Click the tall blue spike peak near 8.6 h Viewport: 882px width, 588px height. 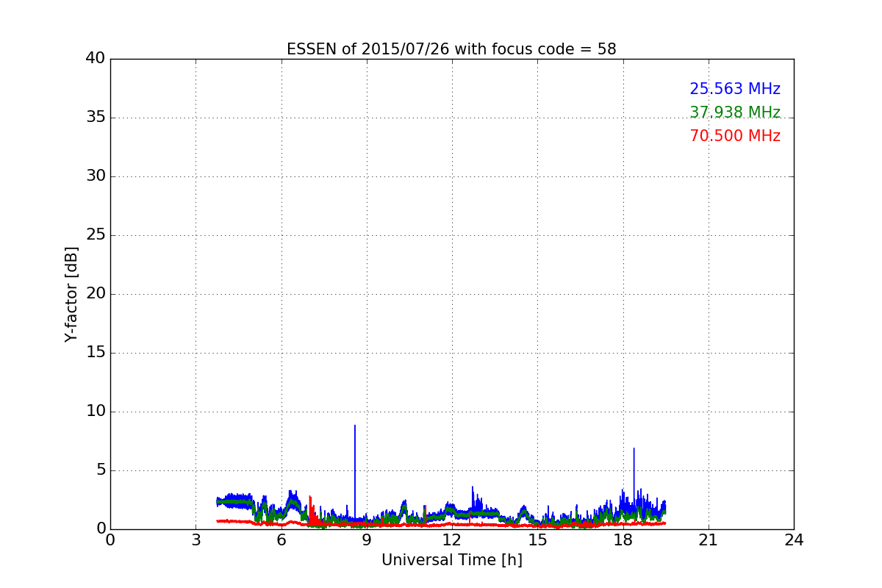pyautogui.click(x=355, y=426)
